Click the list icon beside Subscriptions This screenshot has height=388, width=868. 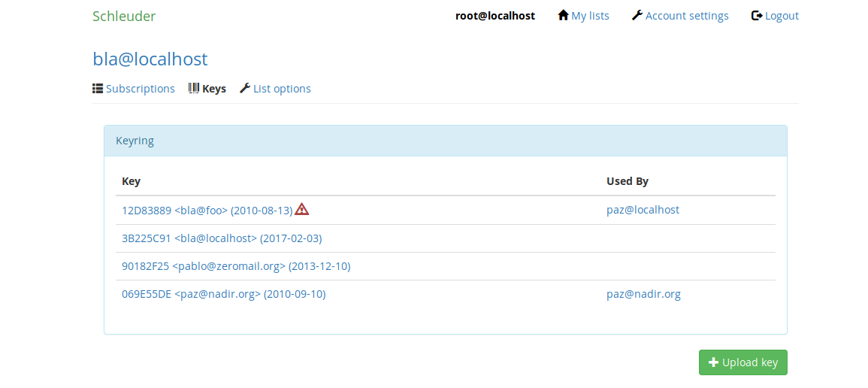click(98, 88)
